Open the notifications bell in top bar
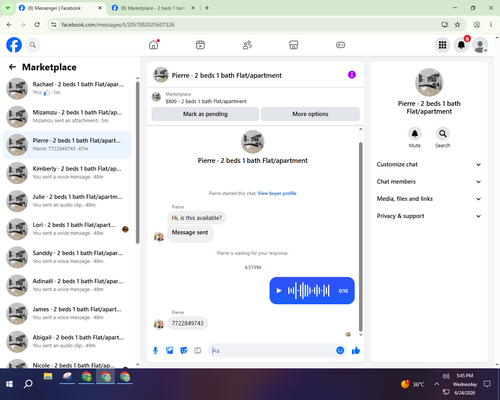The height and width of the screenshot is (400, 500). click(461, 45)
